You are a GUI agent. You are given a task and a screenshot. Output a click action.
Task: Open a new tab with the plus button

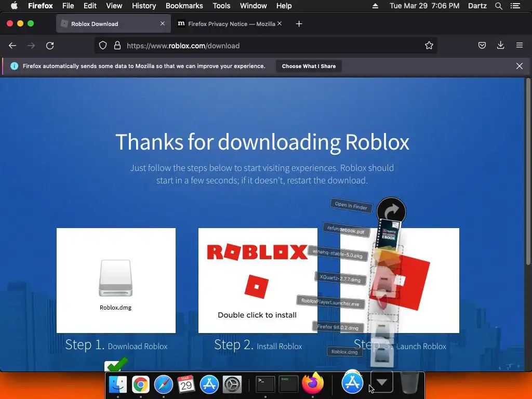299,24
